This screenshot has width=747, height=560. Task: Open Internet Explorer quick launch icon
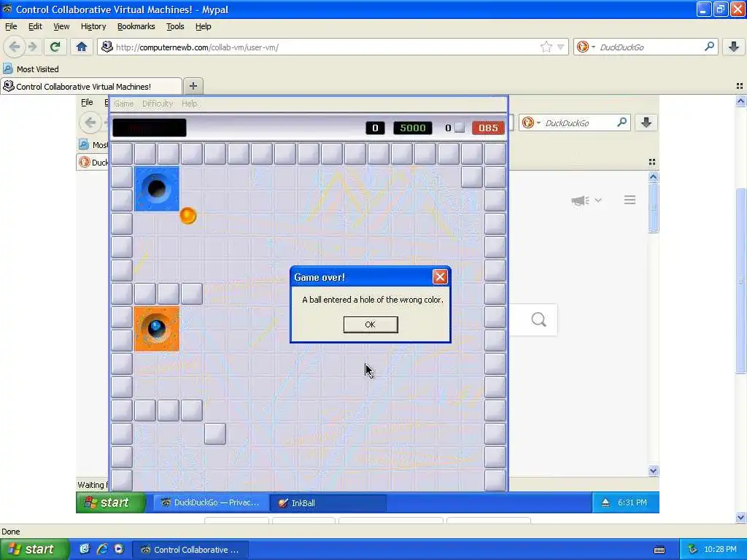pyautogui.click(x=101, y=549)
